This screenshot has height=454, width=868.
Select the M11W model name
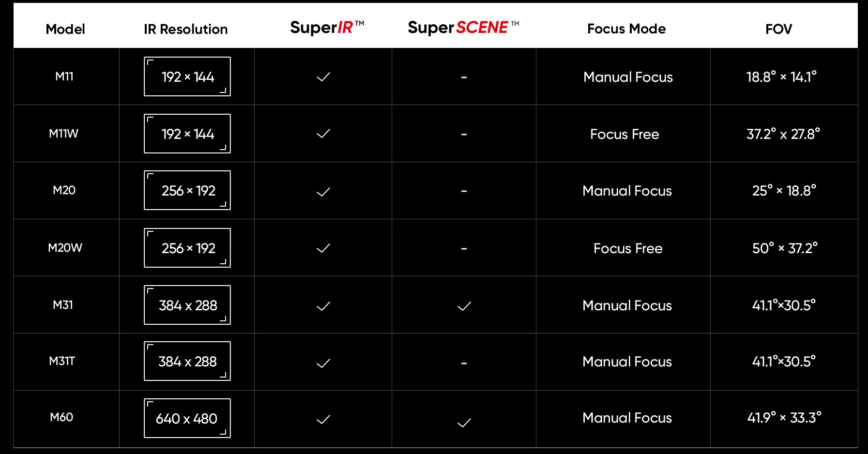(x=63, y=134)
